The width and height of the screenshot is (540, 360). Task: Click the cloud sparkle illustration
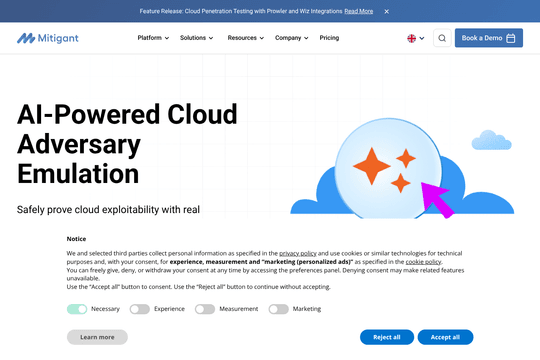click(402, 169)
